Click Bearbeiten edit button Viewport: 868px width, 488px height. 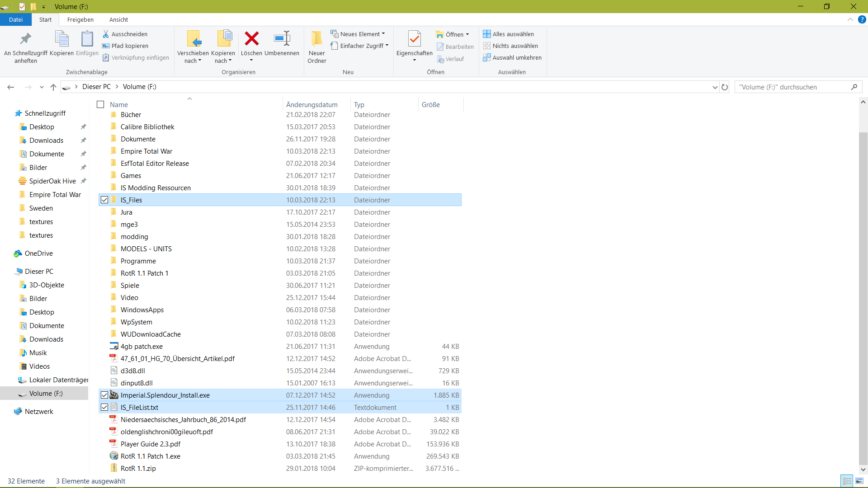(455, 47)
